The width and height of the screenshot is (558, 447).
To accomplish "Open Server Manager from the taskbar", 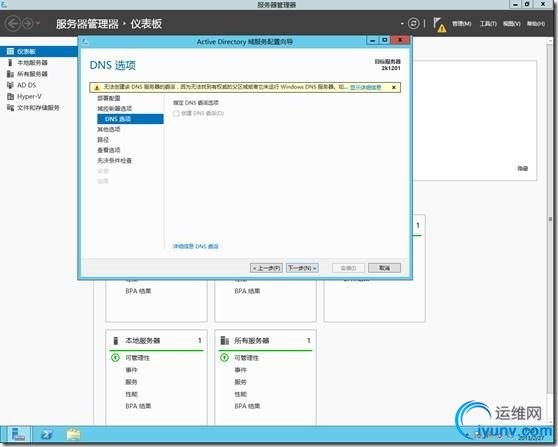I will (x=18, y=435).
